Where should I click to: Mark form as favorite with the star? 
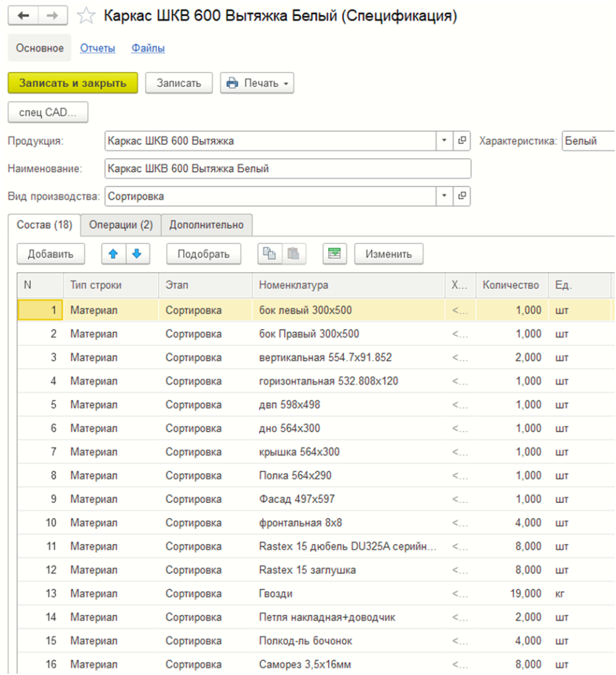pos(86,16)
